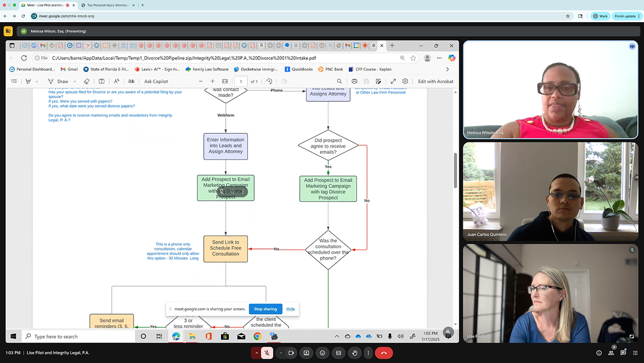Show hidden tray icons chevron
The height and width of the screenshot is (363, 644).
337,336
